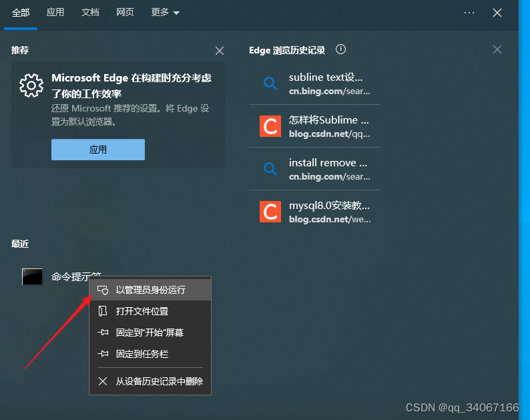Click the pin icon of 固定到任务栏

click(x=103, y=354)
